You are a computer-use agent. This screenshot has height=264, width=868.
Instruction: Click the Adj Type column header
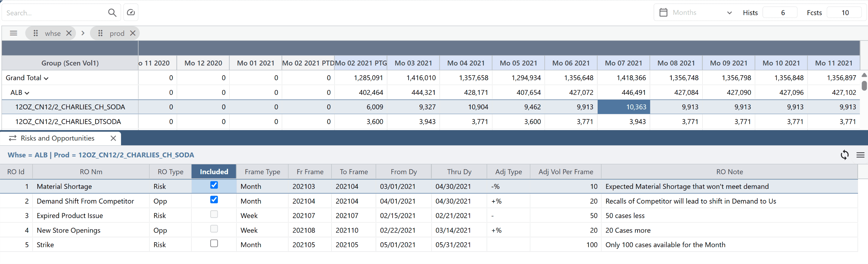tap(508, 172)
